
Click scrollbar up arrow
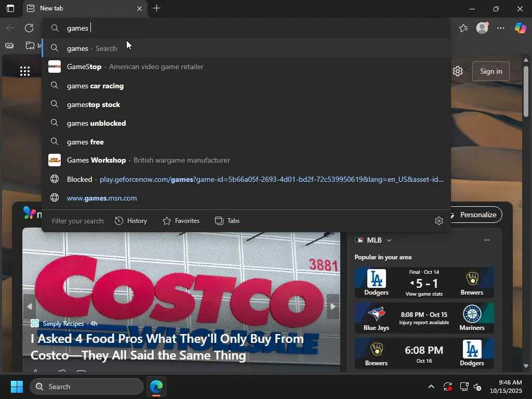coord(526,60)
